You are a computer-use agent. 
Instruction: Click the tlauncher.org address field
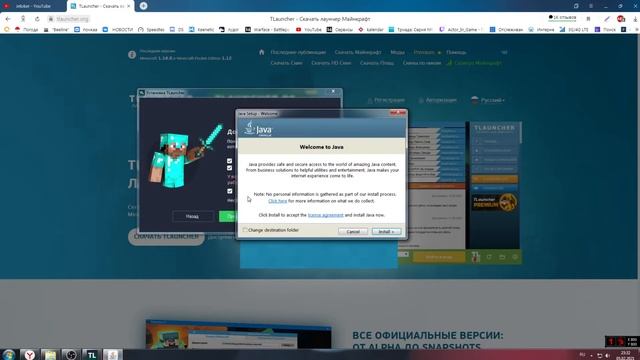pos(72,19)
